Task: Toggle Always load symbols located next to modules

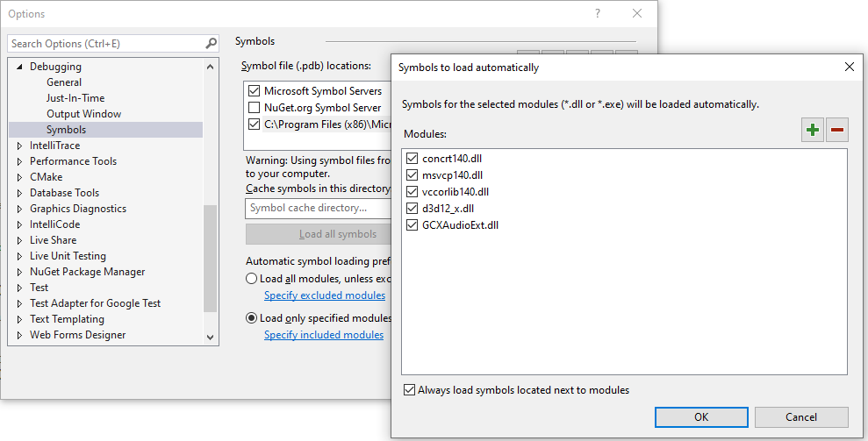Action: click(x=409, y=389)
